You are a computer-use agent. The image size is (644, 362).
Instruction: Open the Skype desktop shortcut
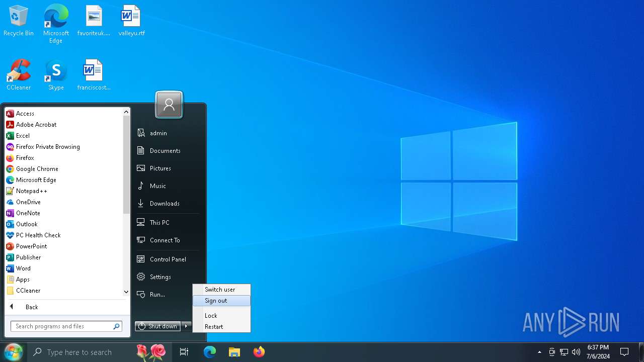(x=56, y=75)
